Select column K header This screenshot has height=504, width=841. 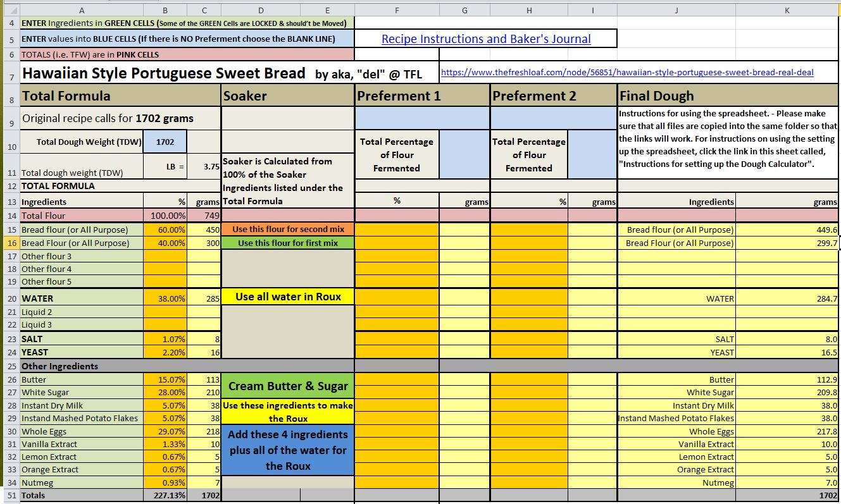tap(787, 10)
